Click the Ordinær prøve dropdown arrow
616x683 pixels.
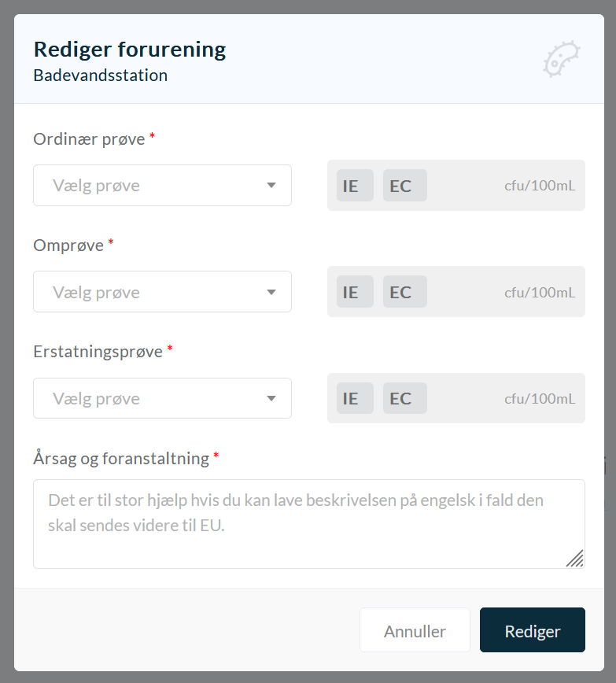tap(271, 185)
